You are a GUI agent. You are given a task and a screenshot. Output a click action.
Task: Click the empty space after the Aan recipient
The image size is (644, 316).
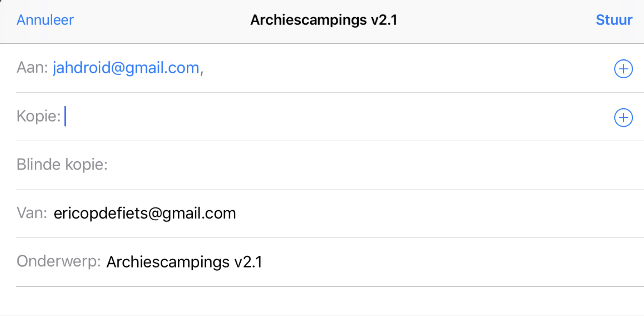pyautogui.click(x=390, y=68)
